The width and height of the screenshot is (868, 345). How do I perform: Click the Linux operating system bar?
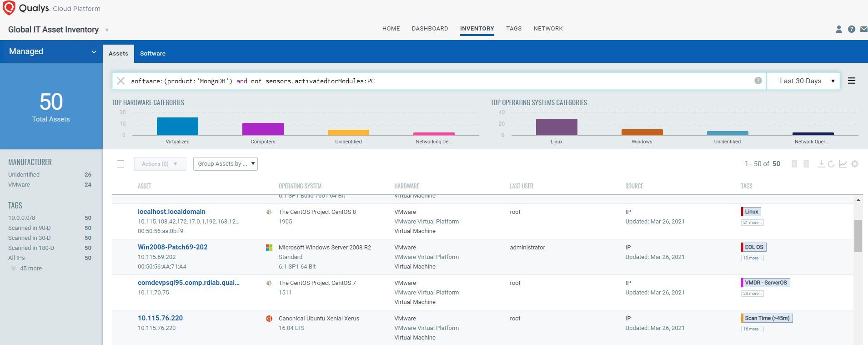pyautogui.click(x=557, y=127)
